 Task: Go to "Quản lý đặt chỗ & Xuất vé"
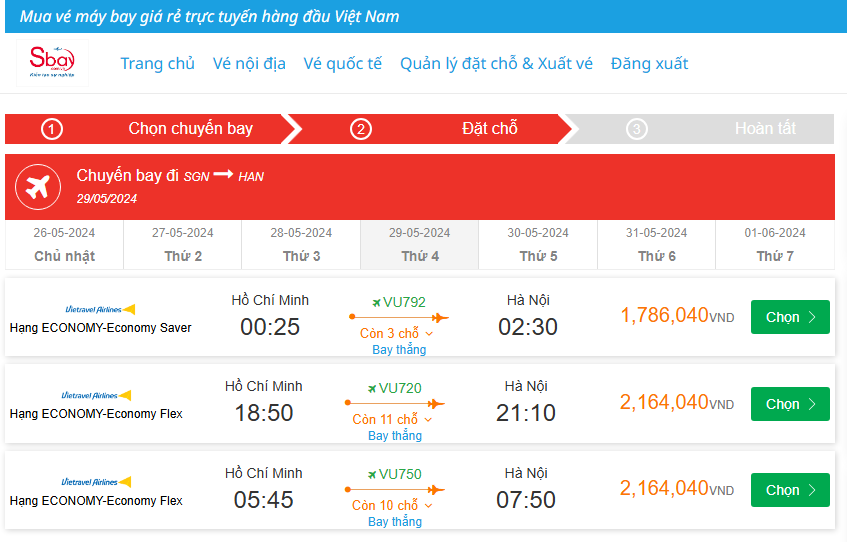(496, 63)
